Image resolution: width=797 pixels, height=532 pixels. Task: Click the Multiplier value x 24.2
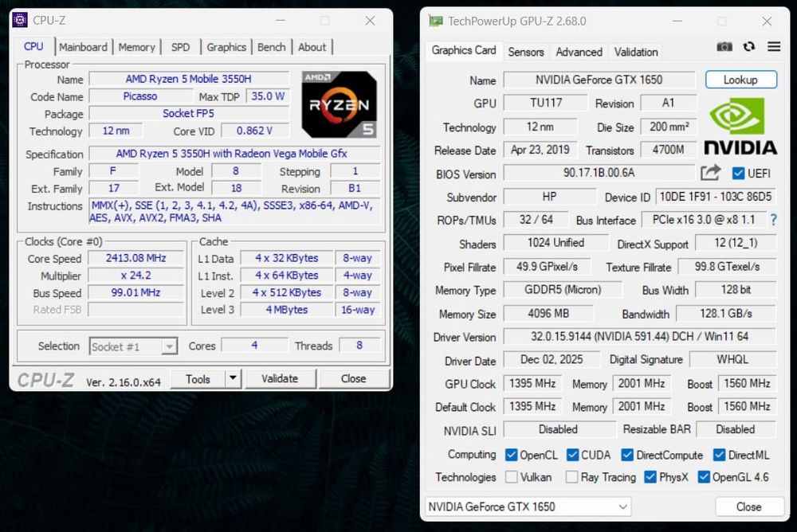coord(135,276)
